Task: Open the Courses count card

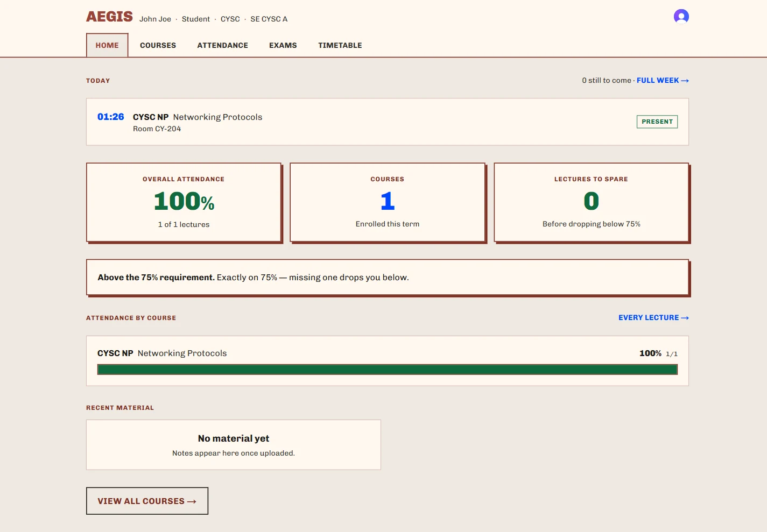Action: tap(388, 202)
